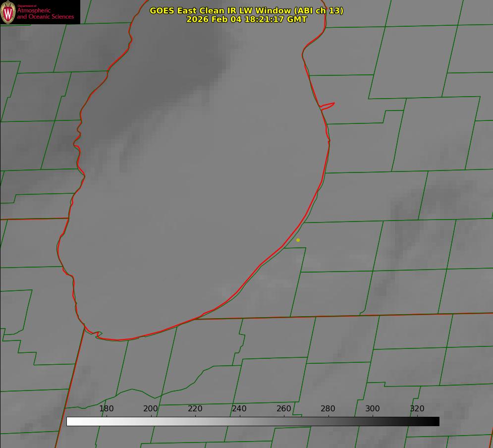Select the 180 colorbar tick label
Screen dimensions: 493x448
click(106, 408)
